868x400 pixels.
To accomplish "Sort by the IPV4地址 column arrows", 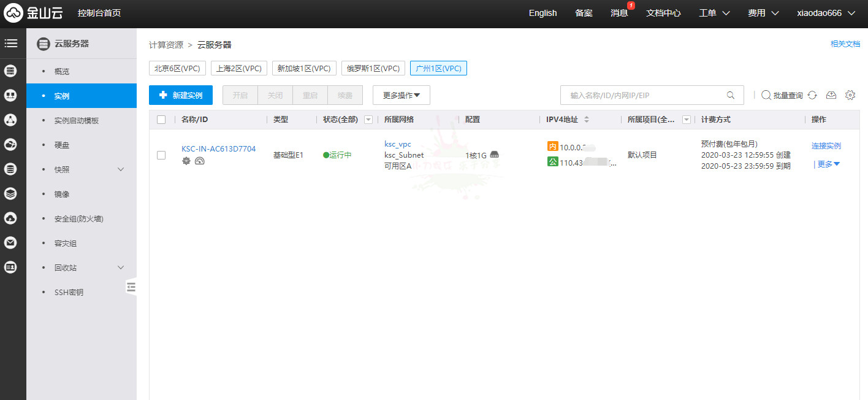I will point(587,120).
